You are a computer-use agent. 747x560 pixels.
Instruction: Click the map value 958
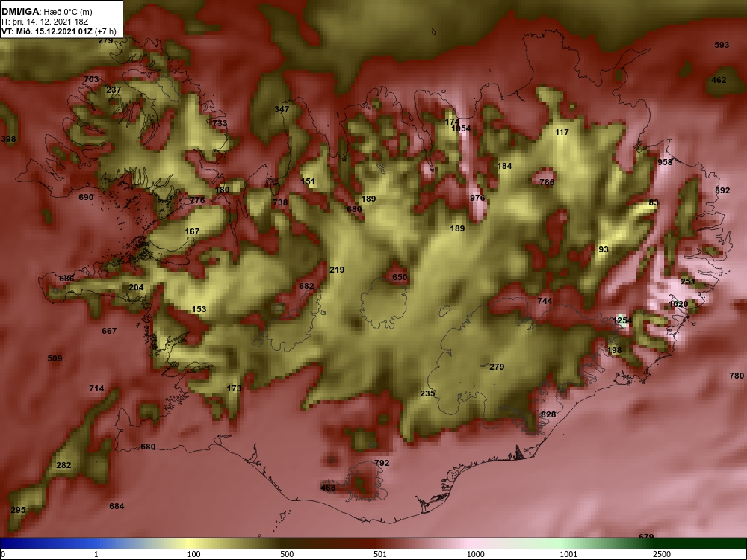(x=665, y=162)
